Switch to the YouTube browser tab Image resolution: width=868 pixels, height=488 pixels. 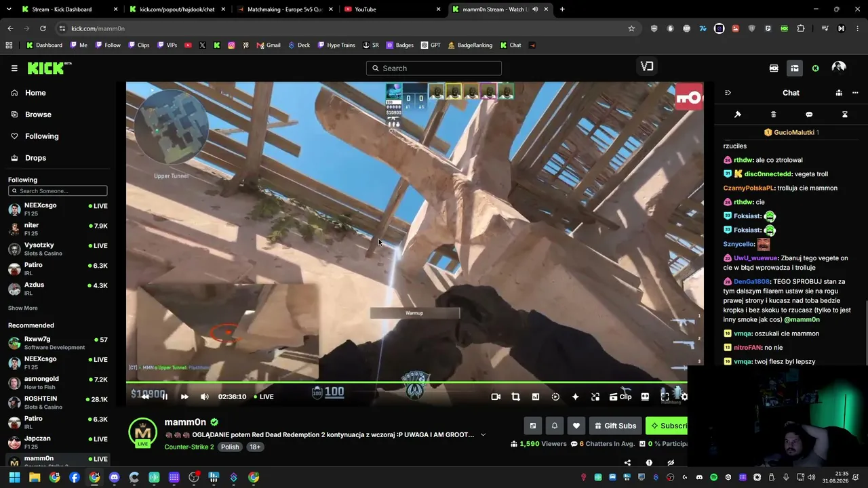click(x=391, y=9)
